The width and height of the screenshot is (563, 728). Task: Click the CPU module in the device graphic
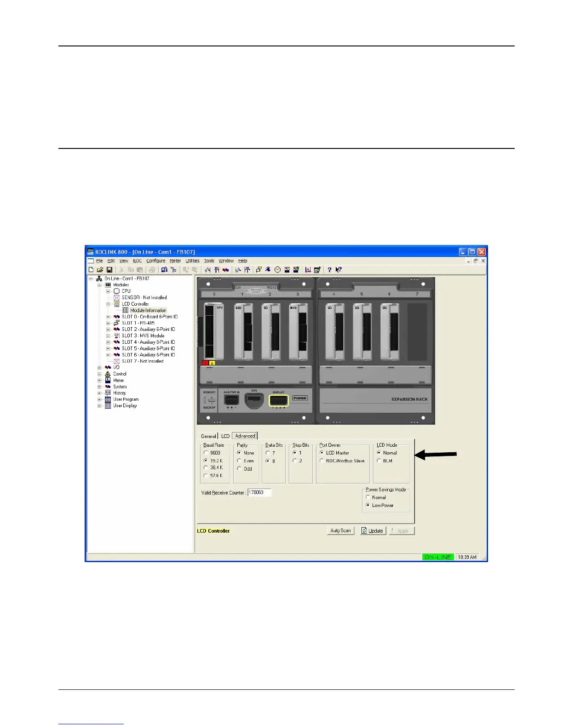click(214, 331)
